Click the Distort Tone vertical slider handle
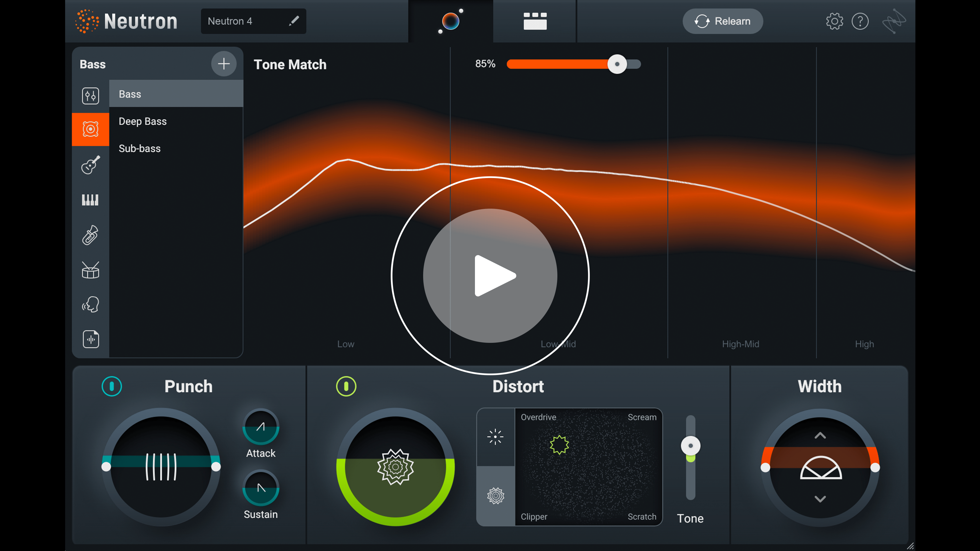This screenshot has height=551, width=980. point(691,446)
